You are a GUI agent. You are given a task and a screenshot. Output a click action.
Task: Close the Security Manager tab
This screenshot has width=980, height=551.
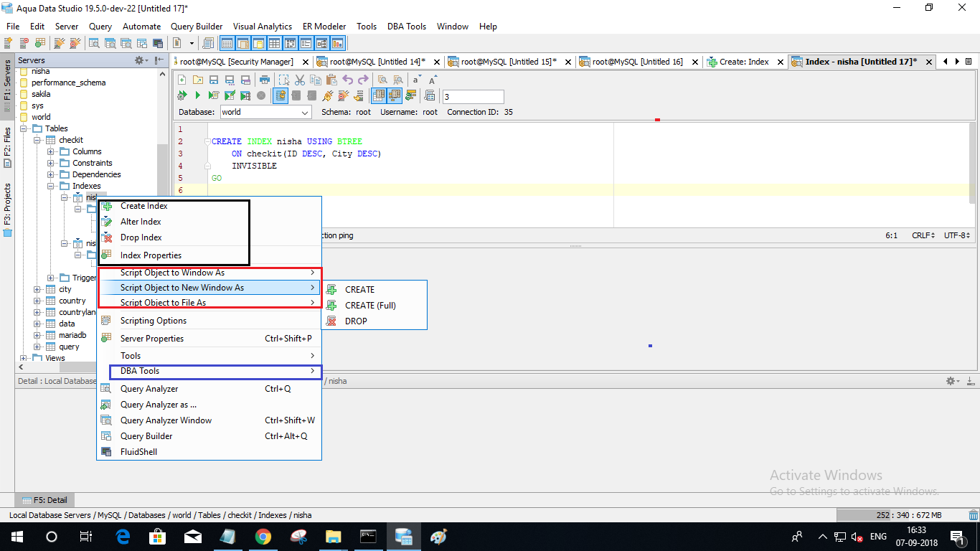point(306,62)
